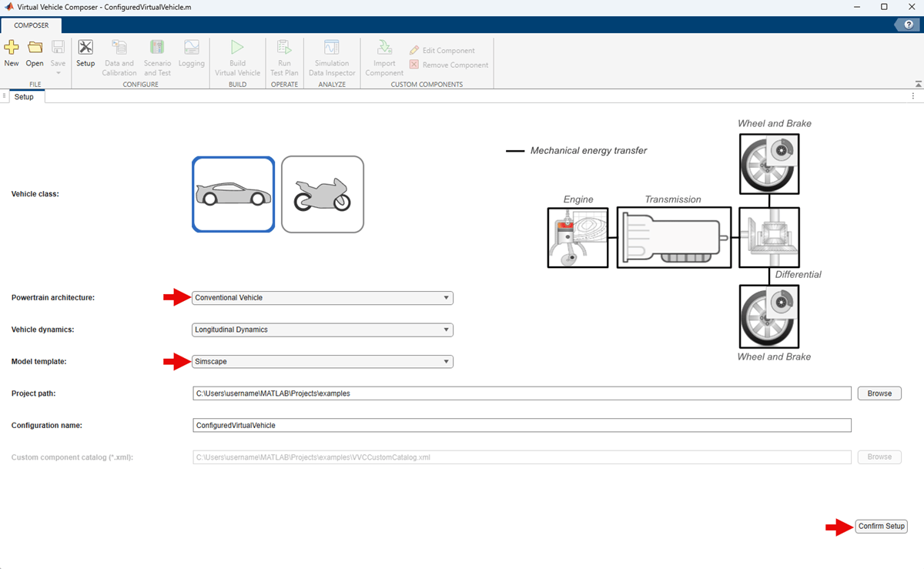Select the passenger car vehicle class

point(233,194)
